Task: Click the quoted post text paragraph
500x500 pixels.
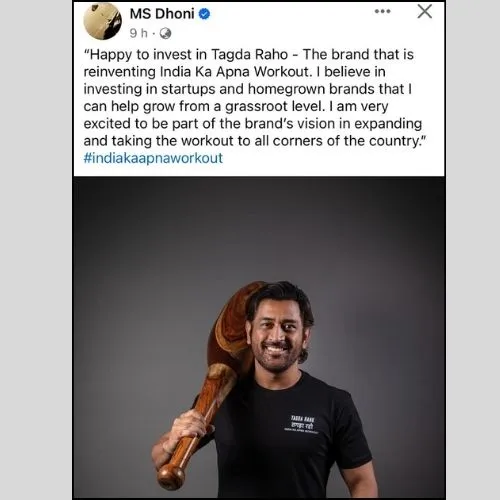Action: pos(255,98)
